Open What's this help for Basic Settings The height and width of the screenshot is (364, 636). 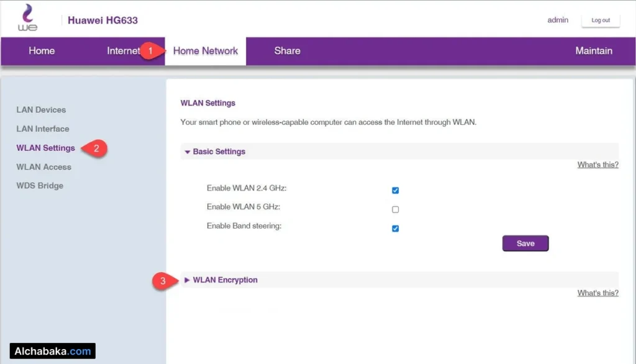597,164
